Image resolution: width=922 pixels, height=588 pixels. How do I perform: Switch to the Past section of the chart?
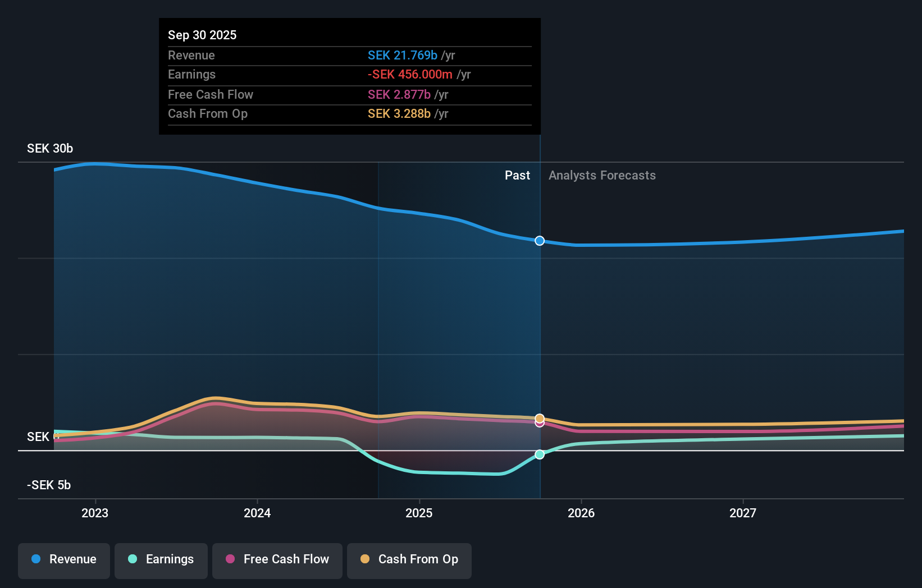pos(517,175)
